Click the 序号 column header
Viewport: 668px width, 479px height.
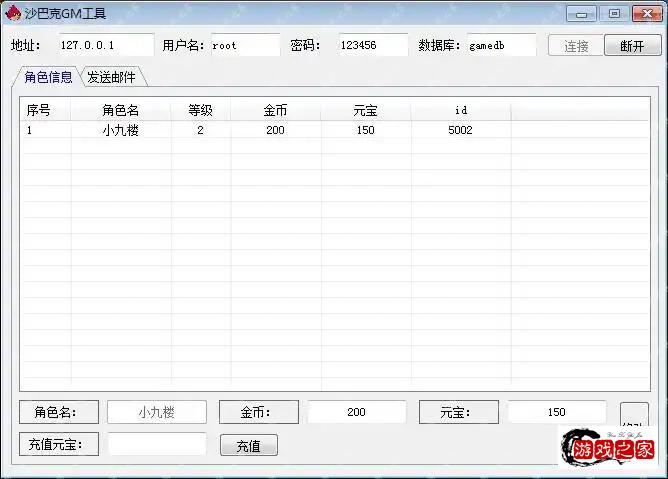tap(45, 110)
